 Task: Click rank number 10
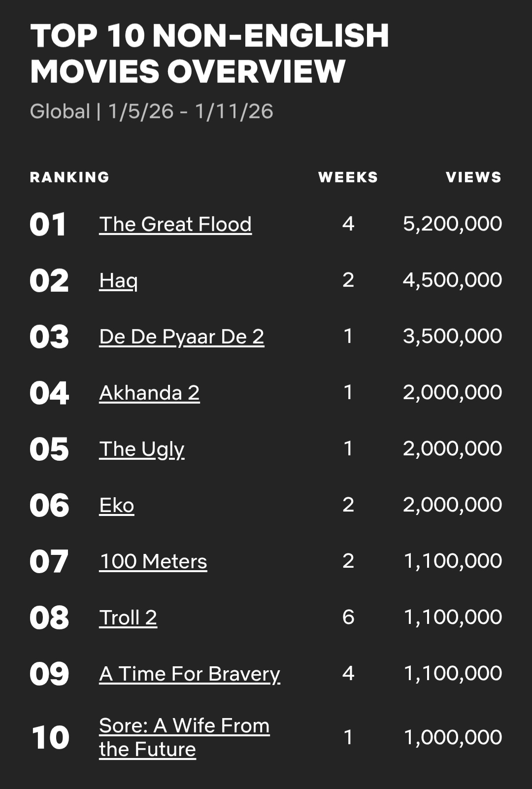[50, 738]
